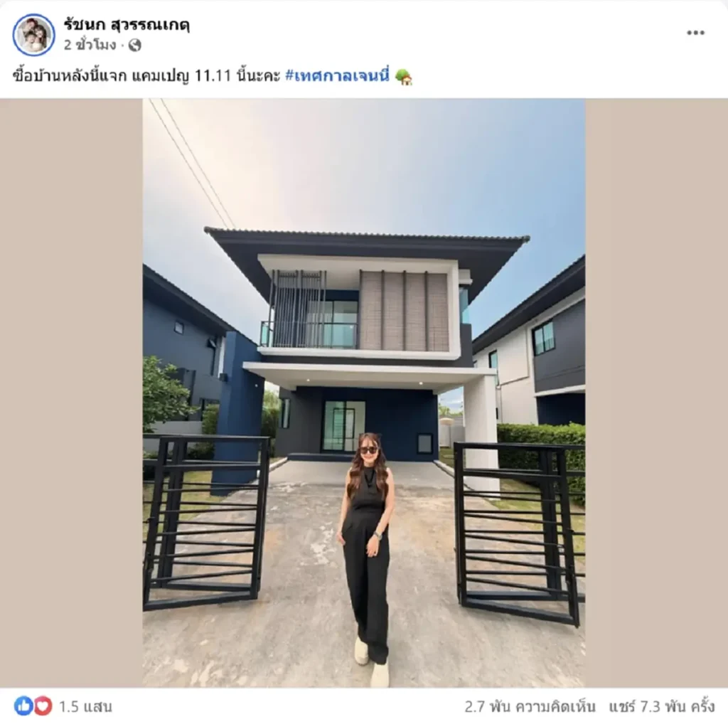The width and height of the screenshot is (728, 724).
Task: Open the poster's round profile picture
Action: pos(33,35)
